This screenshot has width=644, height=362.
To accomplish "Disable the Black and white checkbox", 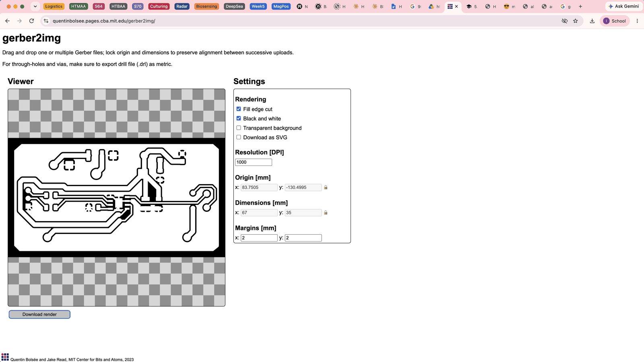I will (239, 118).
